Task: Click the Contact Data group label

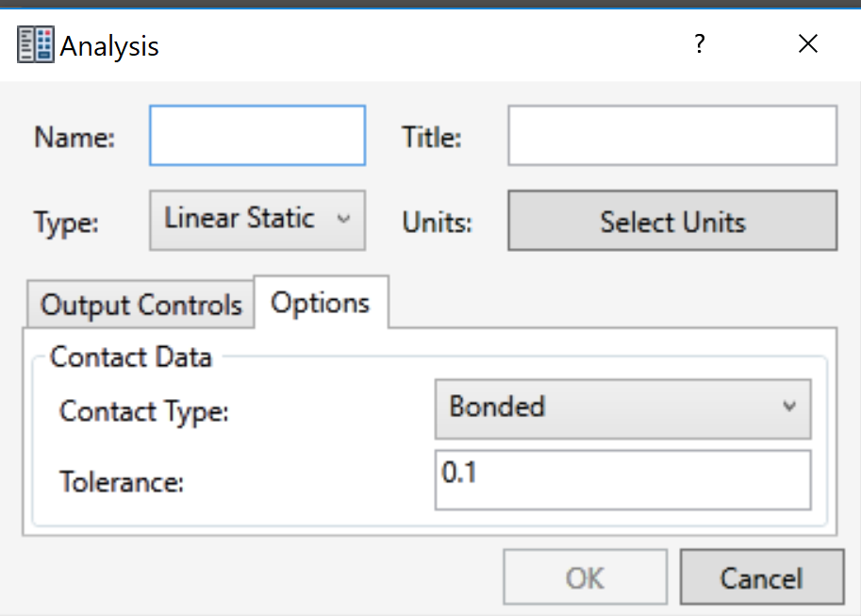Action: point(131,357)
